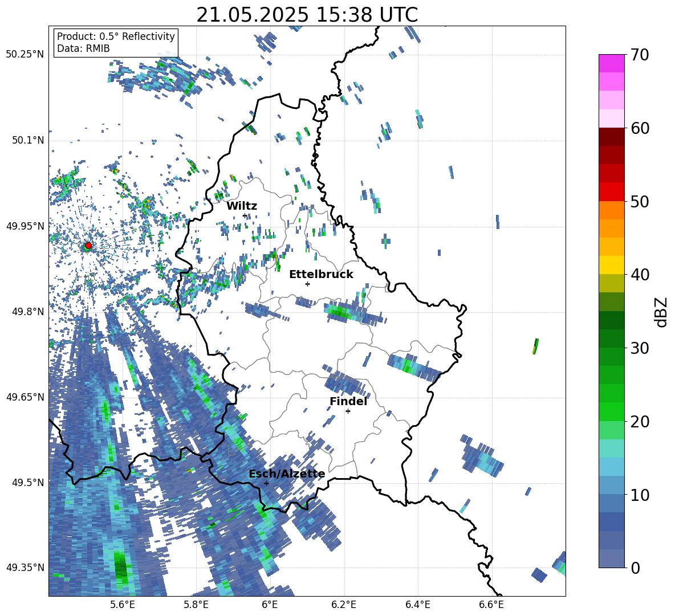Click the 50 colorbar tick value

click(640, 201)
